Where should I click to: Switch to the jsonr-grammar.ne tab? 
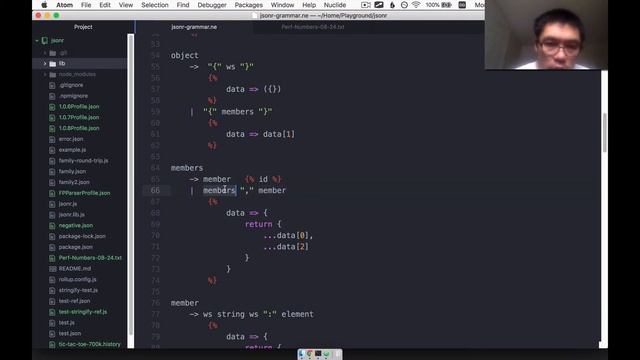coord(194,27)
